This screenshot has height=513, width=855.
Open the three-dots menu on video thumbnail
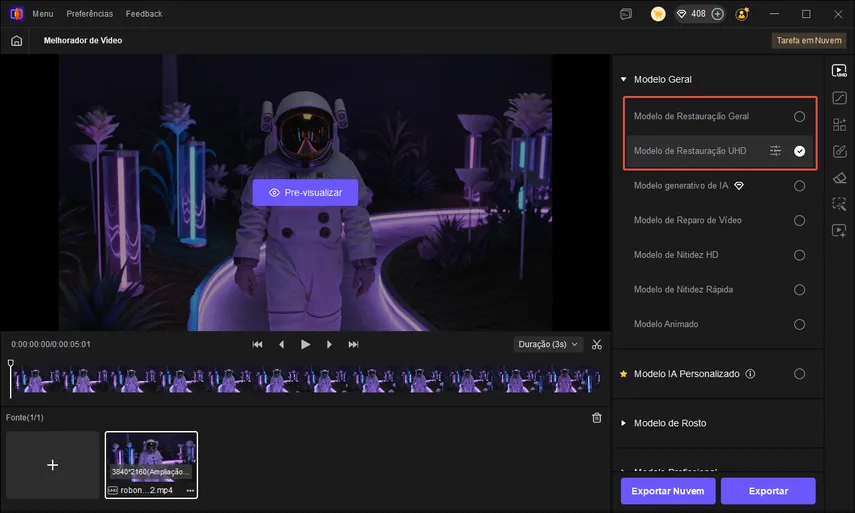[190, 491]
